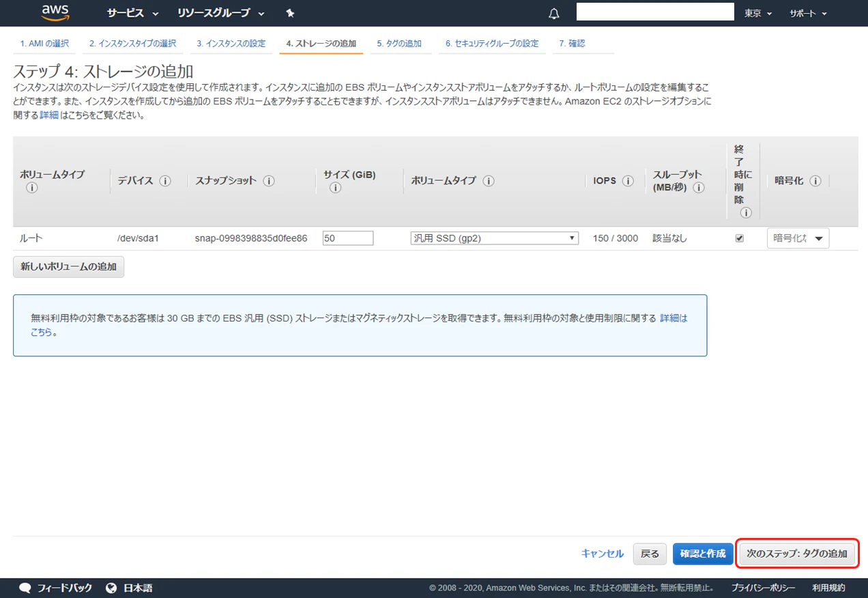This screenshot has width=868, height=598.
Task: Open the notifications bell
Action: [554, 14]
